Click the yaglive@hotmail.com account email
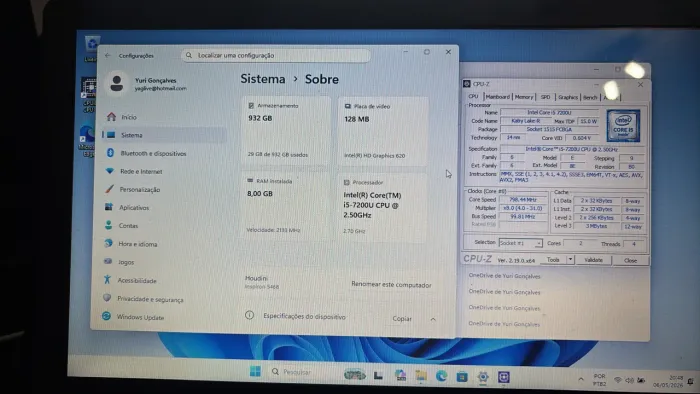This screenshot has height=394, width=700. coord(161,88)
